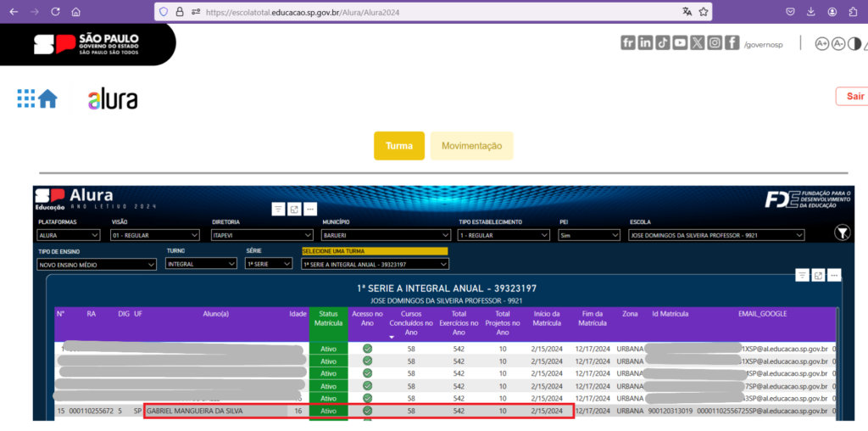868x431 pixels.
Task: Click the blue home icon
Action: tap(47, 99)
